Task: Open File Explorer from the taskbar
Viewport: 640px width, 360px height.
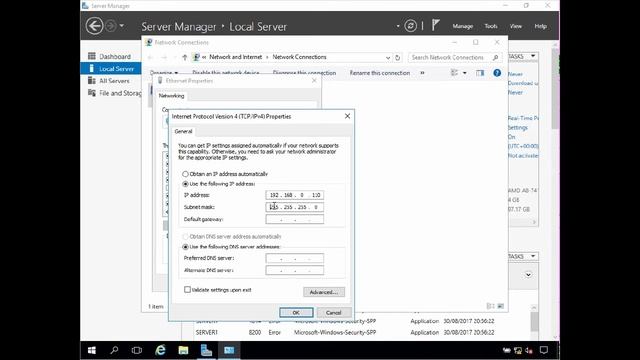Action: [183, 350]
